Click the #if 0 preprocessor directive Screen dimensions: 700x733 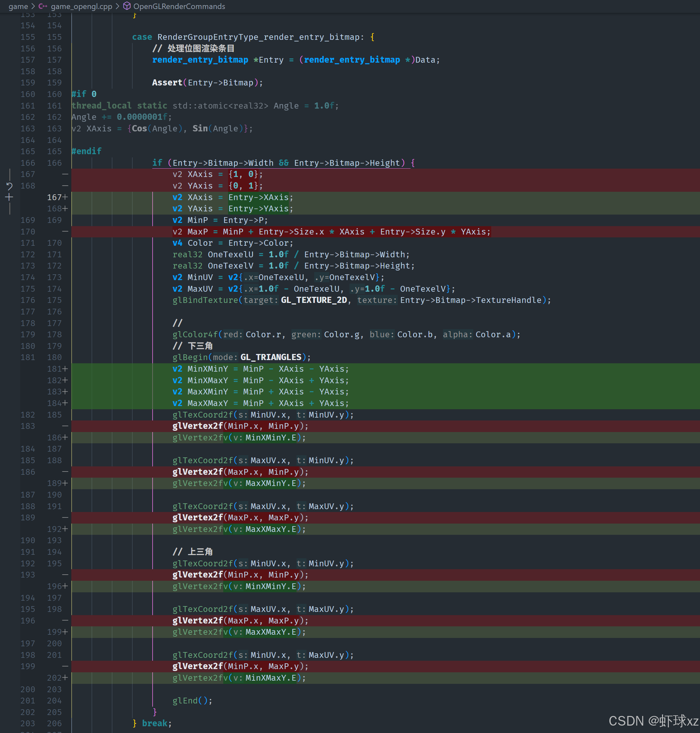84,94
